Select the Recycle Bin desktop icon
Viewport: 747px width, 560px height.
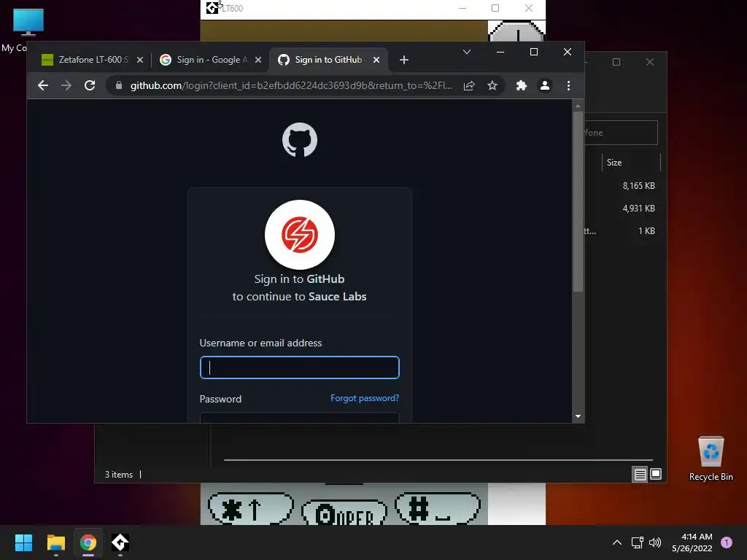[711, 459]
